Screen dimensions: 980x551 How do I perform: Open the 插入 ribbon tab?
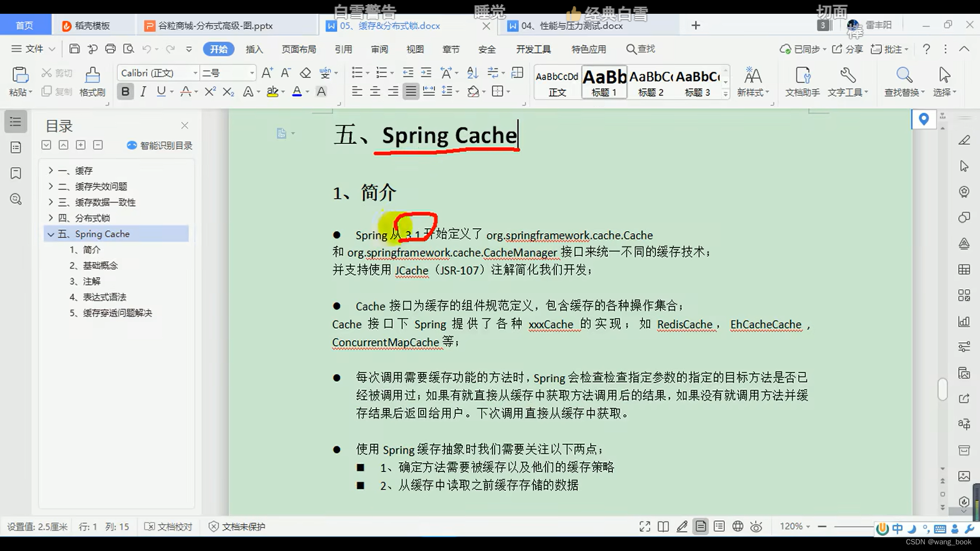[x=254, y=49]
